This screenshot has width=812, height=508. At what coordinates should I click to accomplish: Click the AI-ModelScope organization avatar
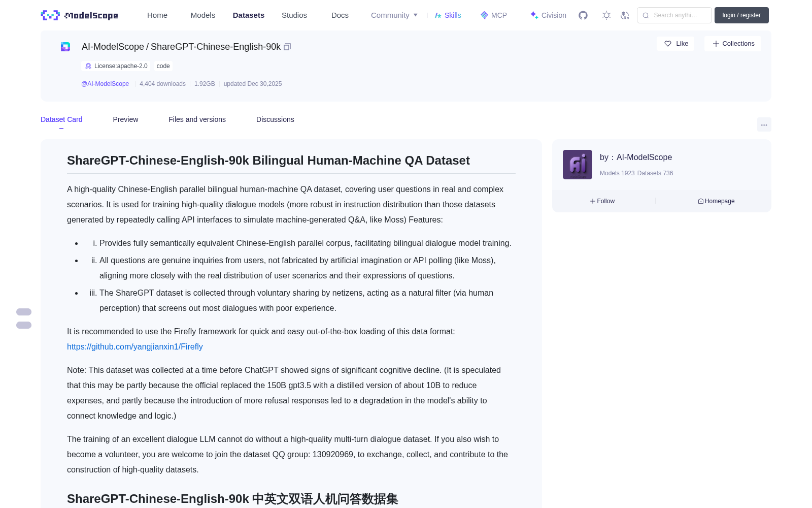point(578,165)
